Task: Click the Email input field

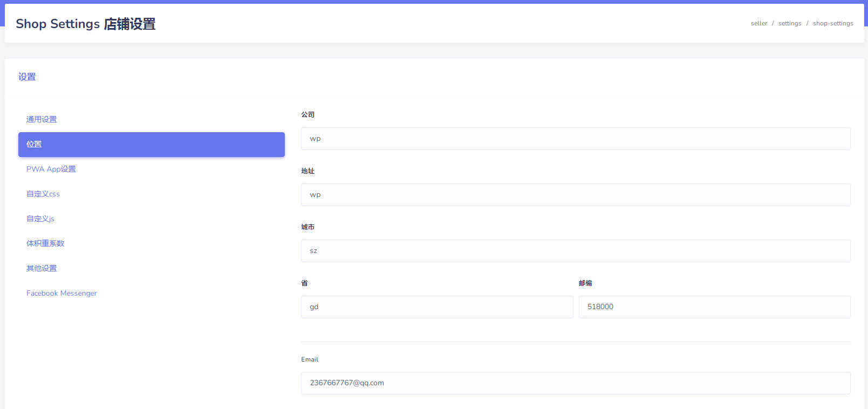Action: coord(575,383)
